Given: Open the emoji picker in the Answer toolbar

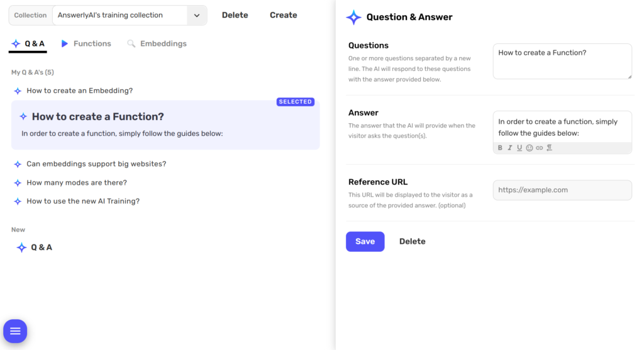Looking at the screenshot, I should (x=530, y=148).
